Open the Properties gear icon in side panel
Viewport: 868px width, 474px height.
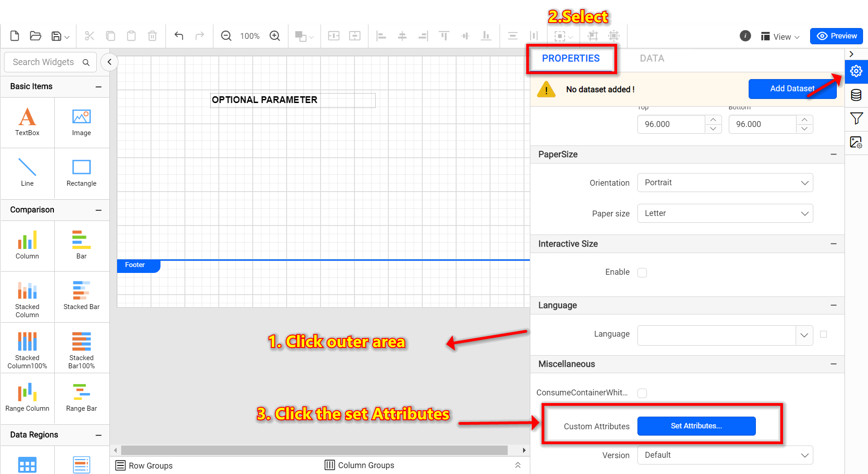click(x=856, y=71)
